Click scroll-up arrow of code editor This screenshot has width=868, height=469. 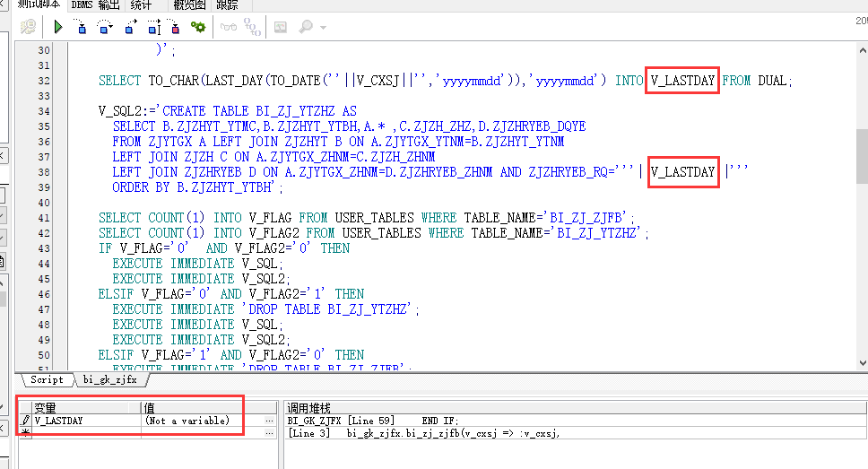[x=862, y=50]
